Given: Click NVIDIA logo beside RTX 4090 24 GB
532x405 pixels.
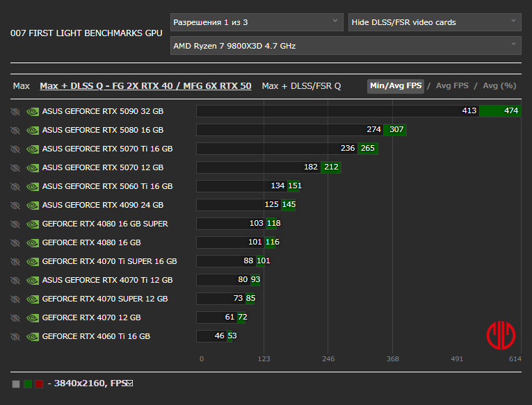Looking at the screenshot, I should 33,206.
